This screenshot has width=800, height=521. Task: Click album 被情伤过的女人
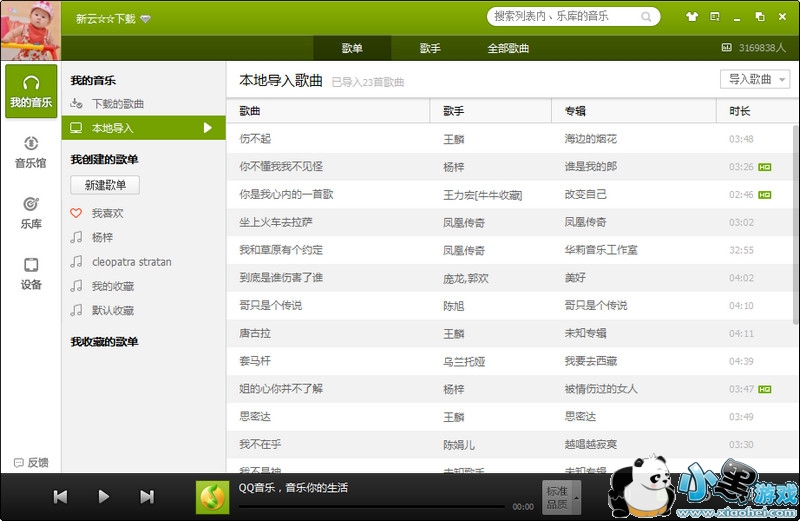[601, 389]
